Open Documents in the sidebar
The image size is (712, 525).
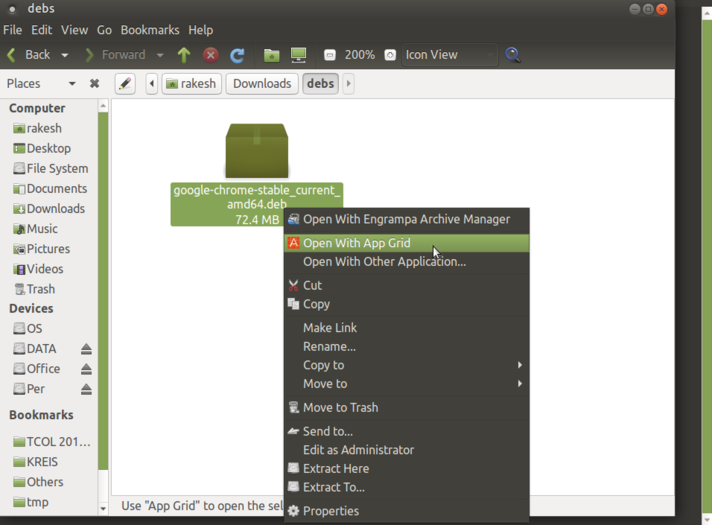[x=50, y=188]
